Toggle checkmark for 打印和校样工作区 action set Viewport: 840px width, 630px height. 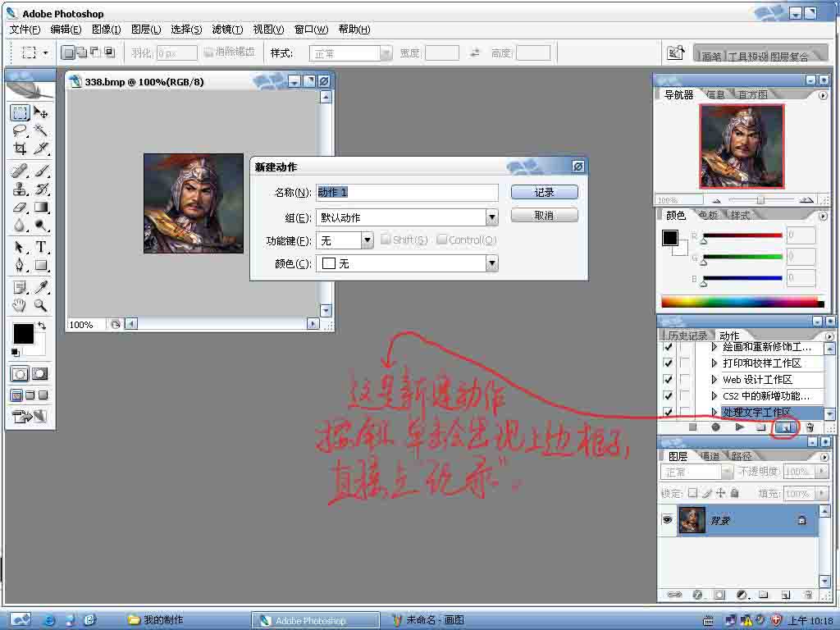[668, 363]
